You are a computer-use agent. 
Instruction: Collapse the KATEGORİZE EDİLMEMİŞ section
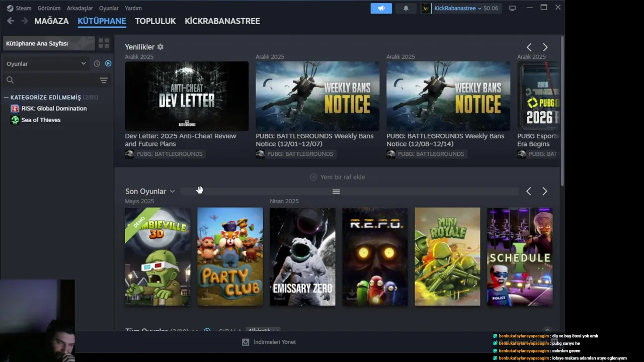[x=6, y=98]
